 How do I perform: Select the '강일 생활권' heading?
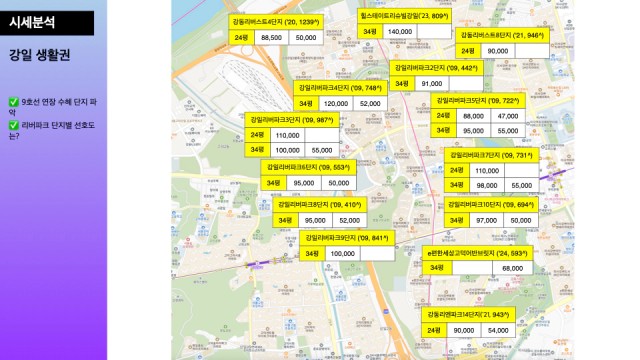pyautogui.click(x=40, y=55)
